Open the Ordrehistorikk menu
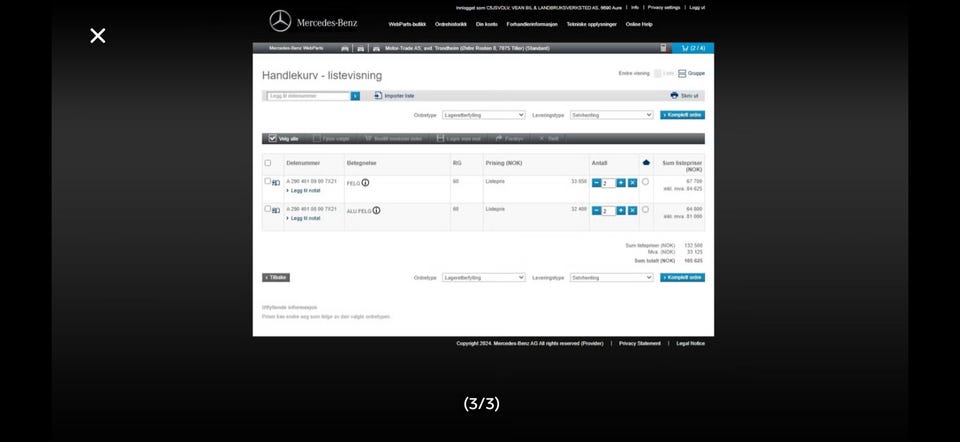 point(451,24)
